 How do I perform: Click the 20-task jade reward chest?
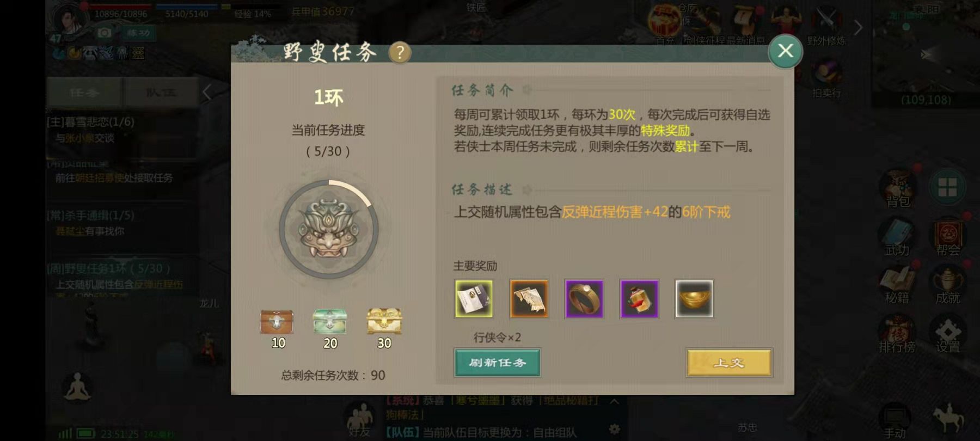tap(330, 321)
